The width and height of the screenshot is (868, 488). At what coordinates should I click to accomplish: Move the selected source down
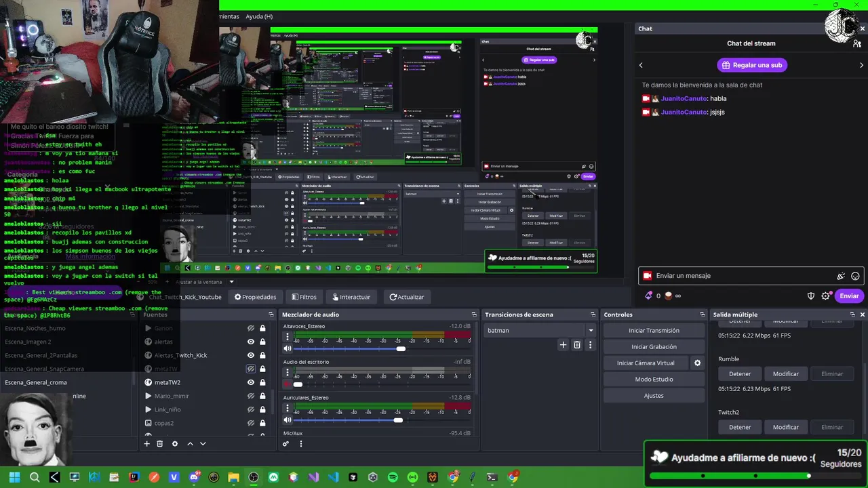(x=203, y=444)
